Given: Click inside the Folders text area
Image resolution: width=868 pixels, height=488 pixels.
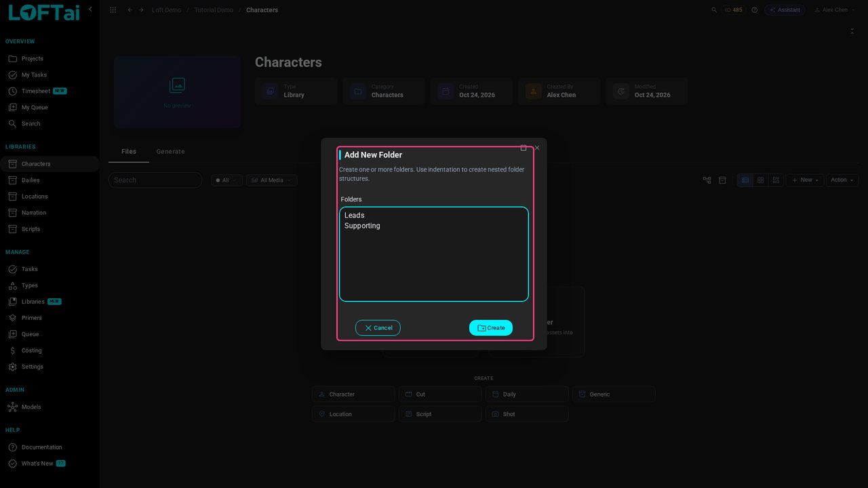Looking at the screenshot, I should click(434, 254).
